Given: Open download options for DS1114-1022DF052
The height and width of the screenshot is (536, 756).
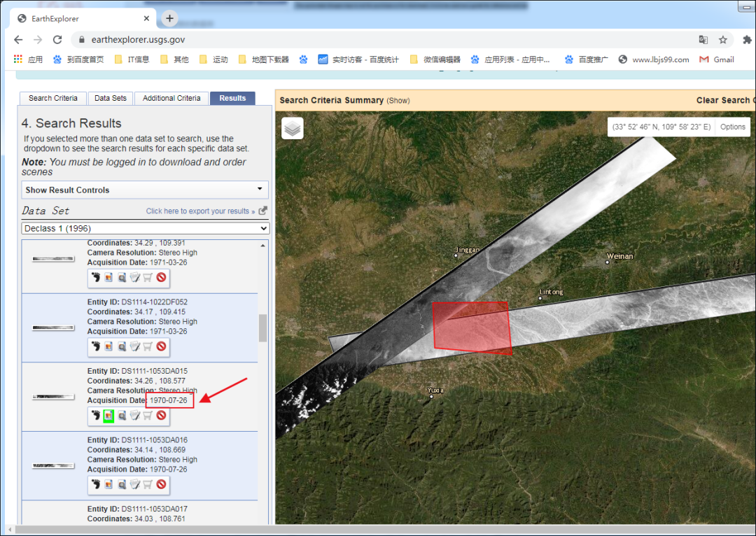Looking at the screenshot, I should [135, 346].
